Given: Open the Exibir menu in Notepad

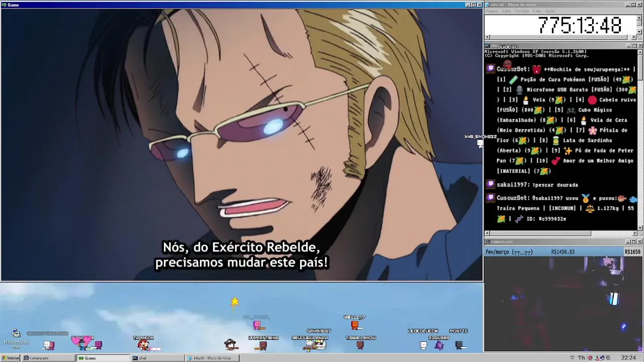Looking at the screenshot, I should click(x=537, y=11).
